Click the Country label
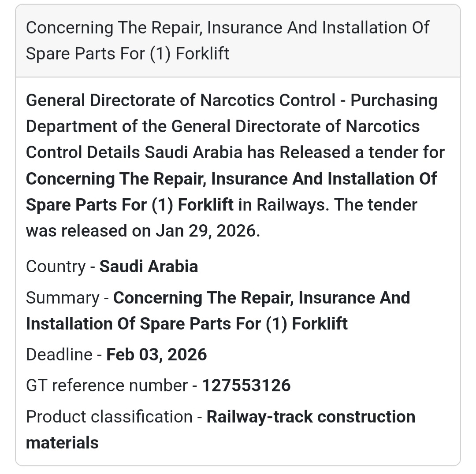This screenshot has width=476, height=474. [x=56, y=267]
